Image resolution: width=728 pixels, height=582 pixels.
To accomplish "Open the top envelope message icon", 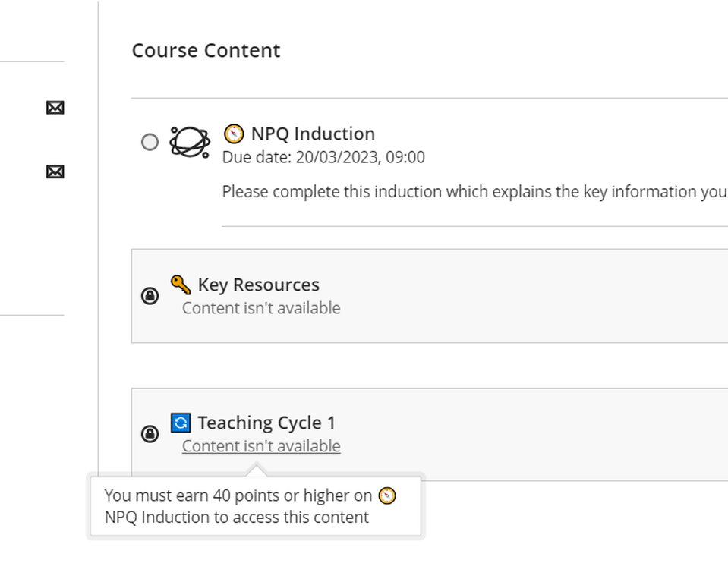I will pyautogui.click(x=55, y=107).
